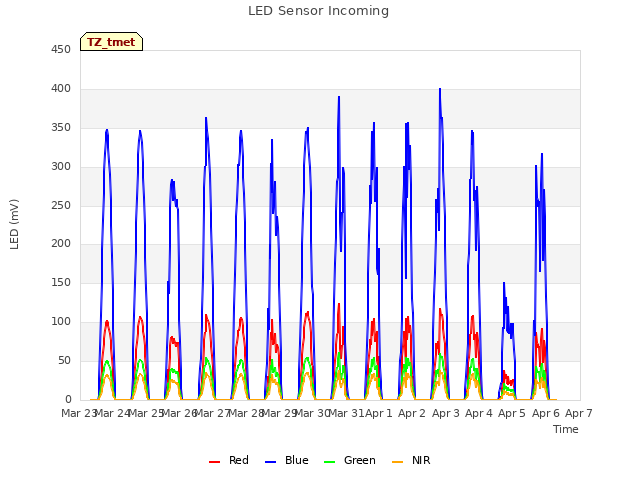Click the blue legend color marker

271,462
